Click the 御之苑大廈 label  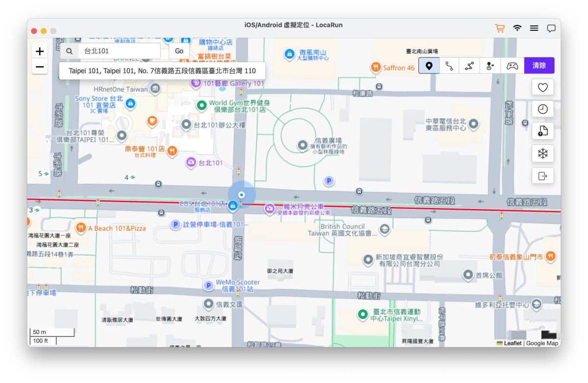280,271
